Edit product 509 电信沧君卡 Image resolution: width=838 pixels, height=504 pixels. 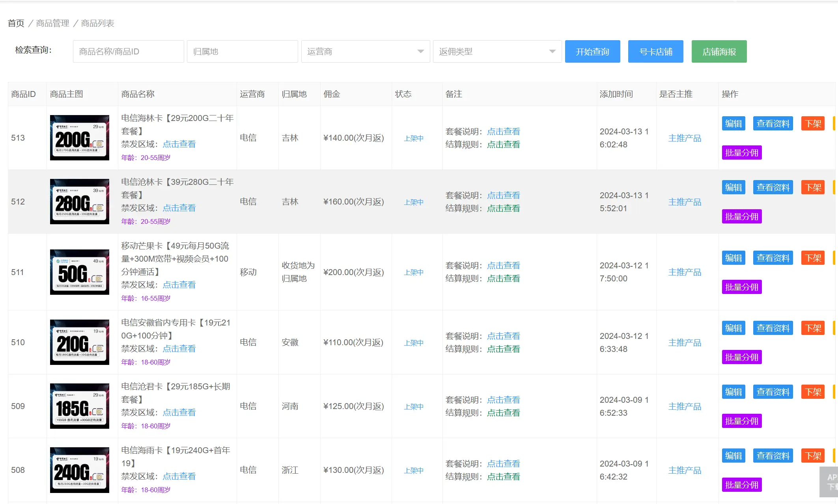(x=733, y=392)
